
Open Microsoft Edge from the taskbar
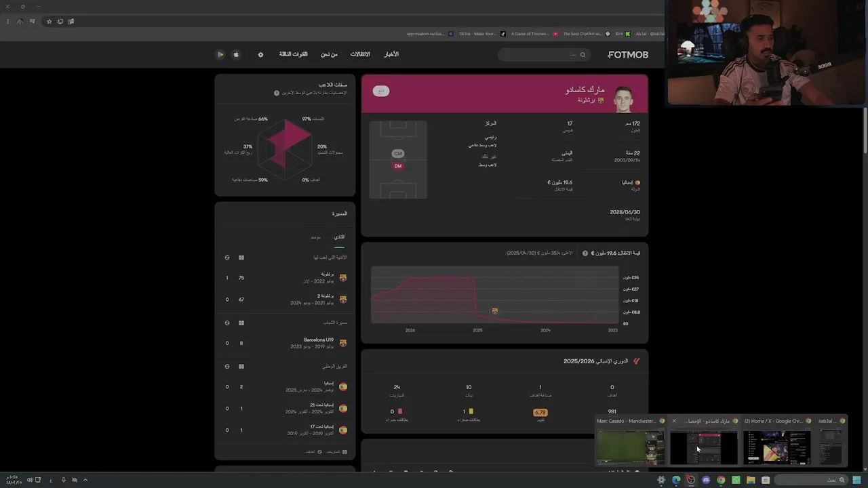pos(676,480)
